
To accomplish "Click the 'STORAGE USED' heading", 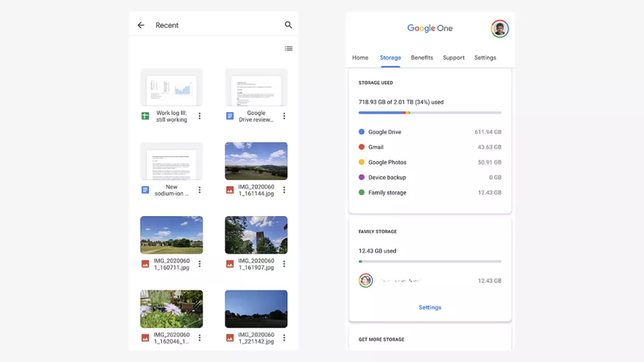I will pos(376,83).
